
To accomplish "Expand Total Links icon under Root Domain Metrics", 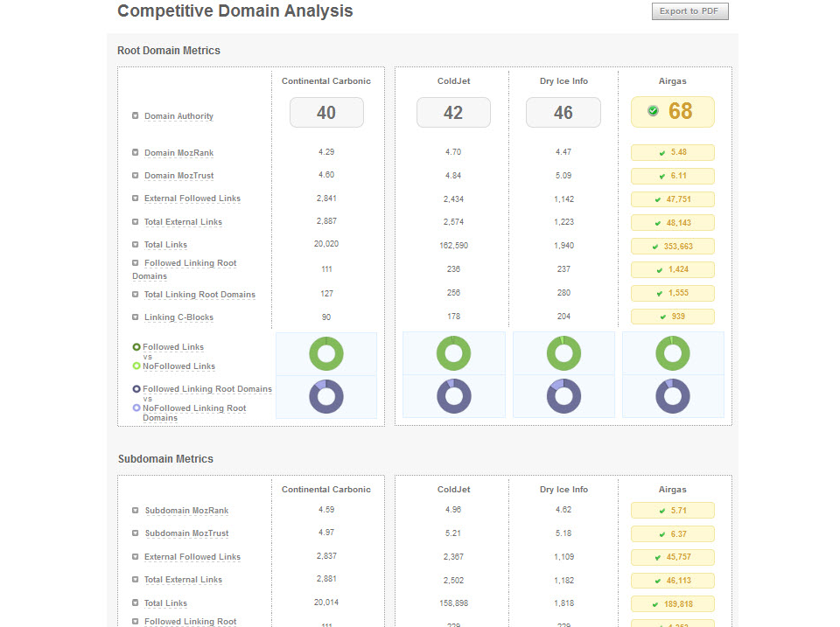I will 135,245.
